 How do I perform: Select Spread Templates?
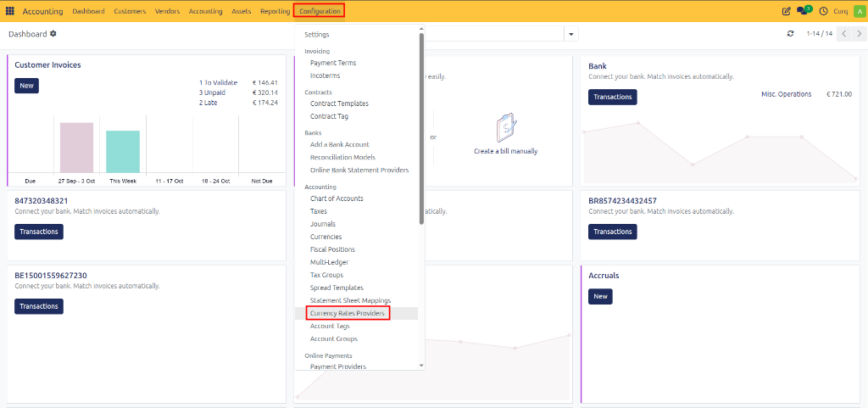click(337, 288)
